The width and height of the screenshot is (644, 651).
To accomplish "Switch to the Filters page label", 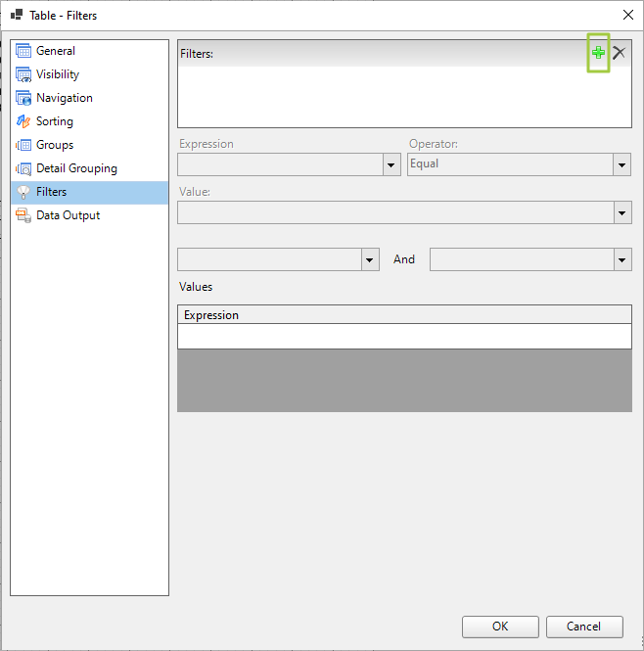I will point(51,192).
